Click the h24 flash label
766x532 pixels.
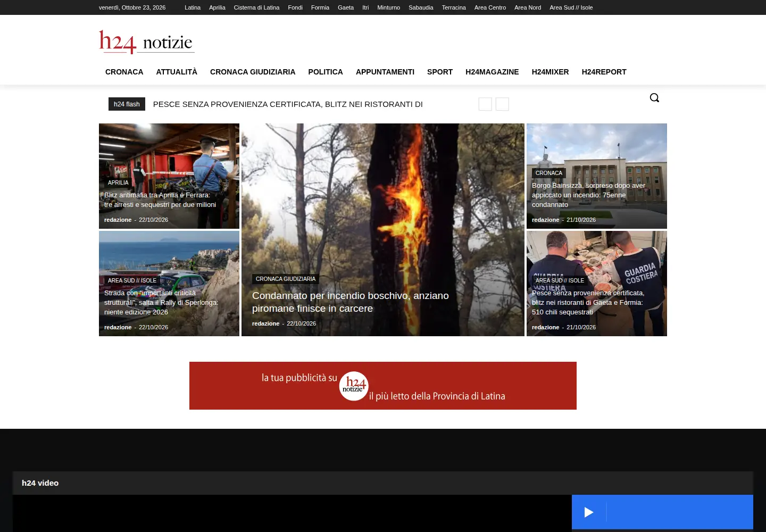(127, 104)
